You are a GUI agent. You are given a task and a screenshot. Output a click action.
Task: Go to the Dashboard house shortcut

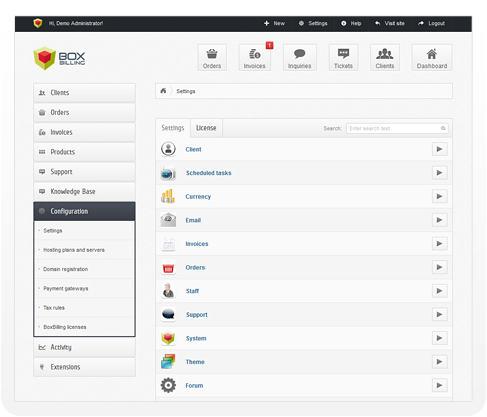(x=432, y=57)
